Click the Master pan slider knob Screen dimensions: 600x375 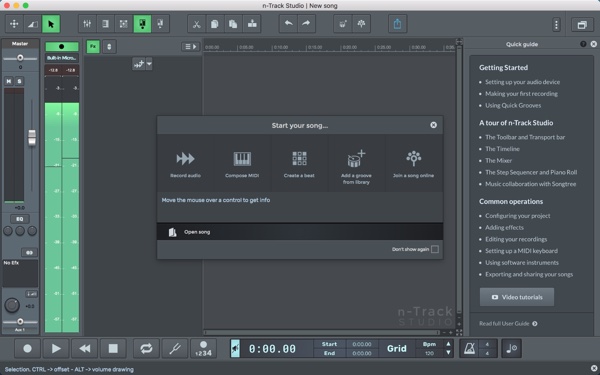tap(20, 58)
